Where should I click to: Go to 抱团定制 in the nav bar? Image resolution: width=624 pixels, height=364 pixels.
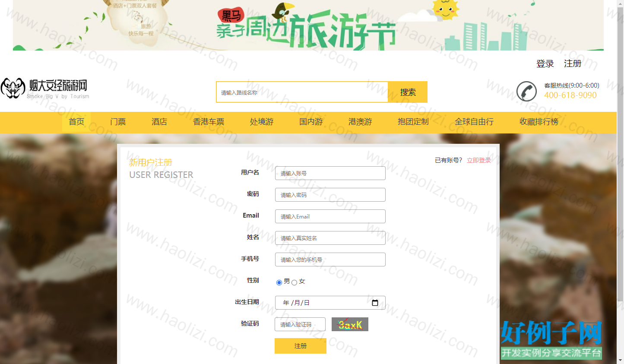[x=413, y=122]
